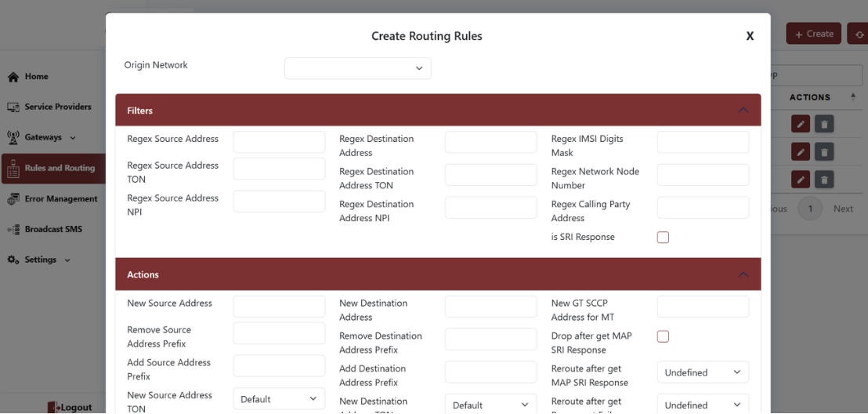Click the Settings gear icon
Image resolution: width=868 pixels, height=414 pixels.
point(13,260)
